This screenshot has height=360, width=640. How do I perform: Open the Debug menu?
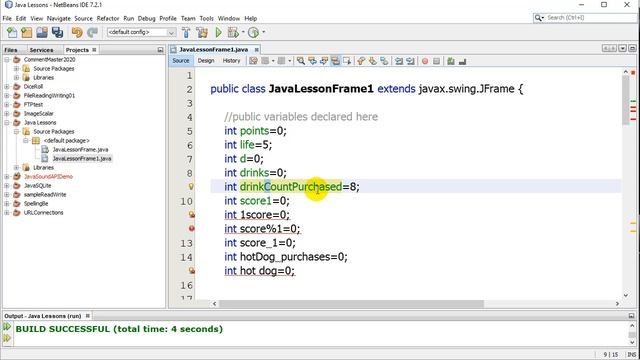[147, 18]
